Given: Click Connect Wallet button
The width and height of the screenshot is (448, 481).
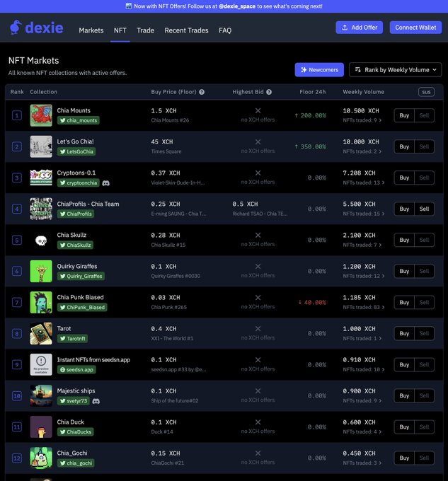Looking at the screenshot, I should point(415,28).
